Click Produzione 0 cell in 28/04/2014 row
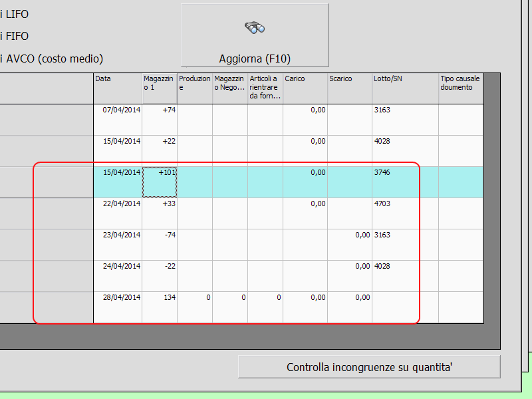 [x=195, y=307]
